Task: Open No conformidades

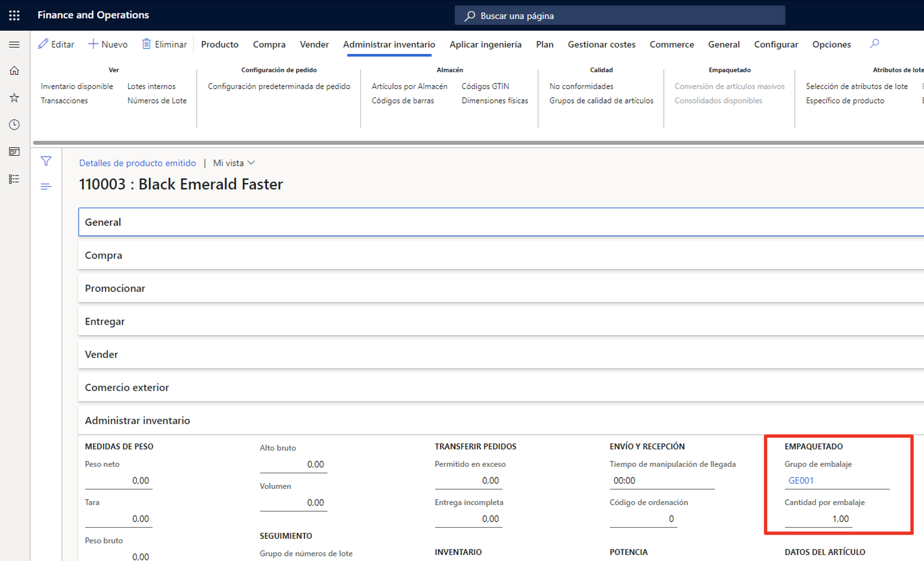Action: click(581, 86)
